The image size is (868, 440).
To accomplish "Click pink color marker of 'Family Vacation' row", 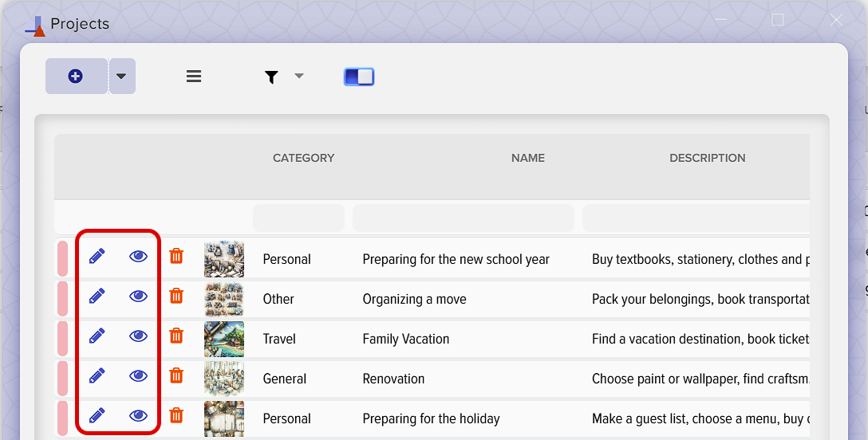I will [x=62, y=339].
